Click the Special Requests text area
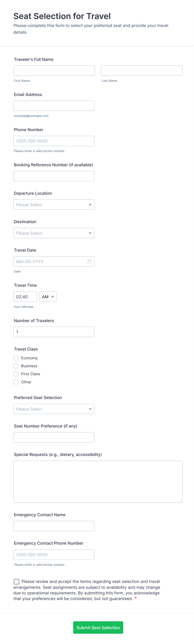Screen dimensions: 194x644 coord(98,481)
